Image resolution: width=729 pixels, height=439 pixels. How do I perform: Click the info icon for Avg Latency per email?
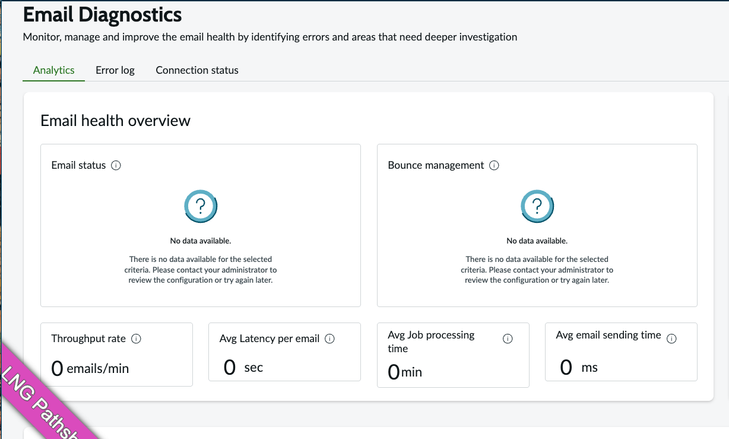point(330,339)
